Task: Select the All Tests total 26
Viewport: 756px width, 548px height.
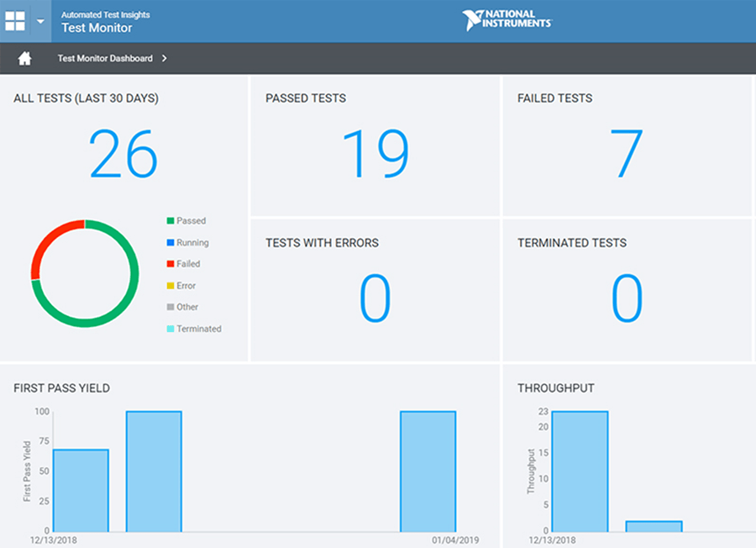Action: point(123,155)
